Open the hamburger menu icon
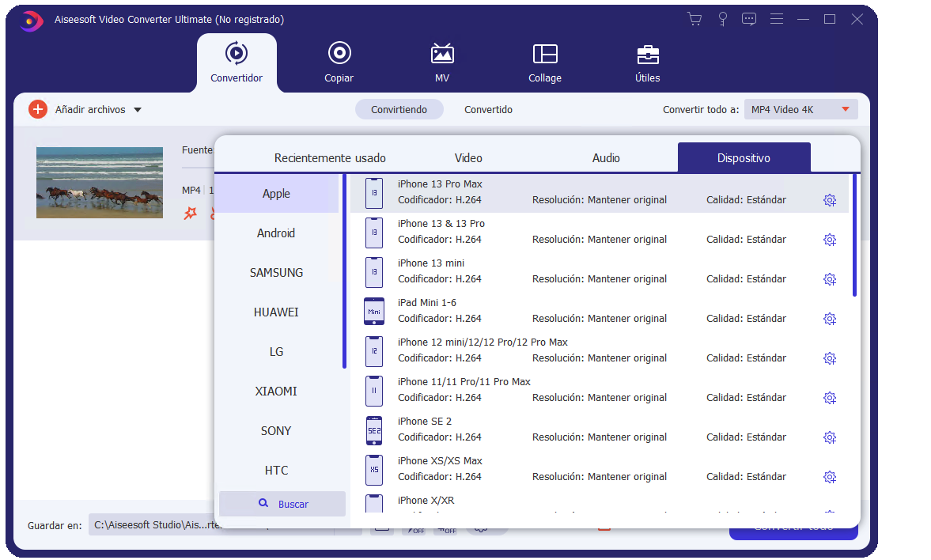Image resolution: width=931 pixels, height=560 pixels. tap(776, 19)
